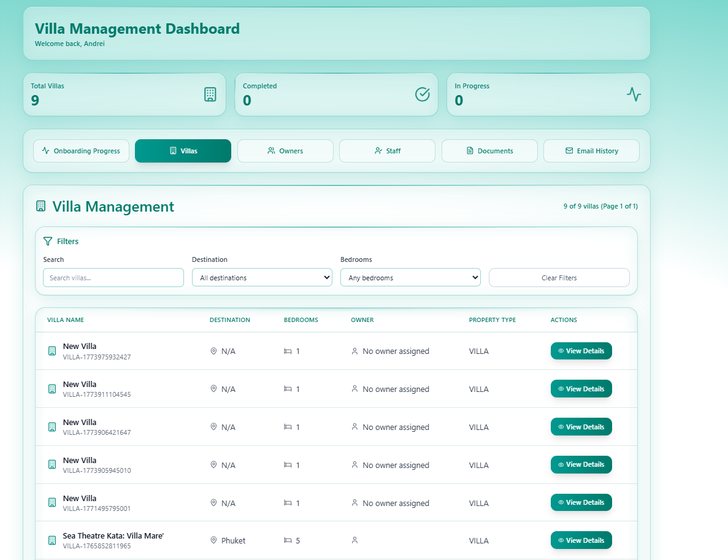Click bed icon in VILLA-1771495795001 row

(x=288, y=503)
